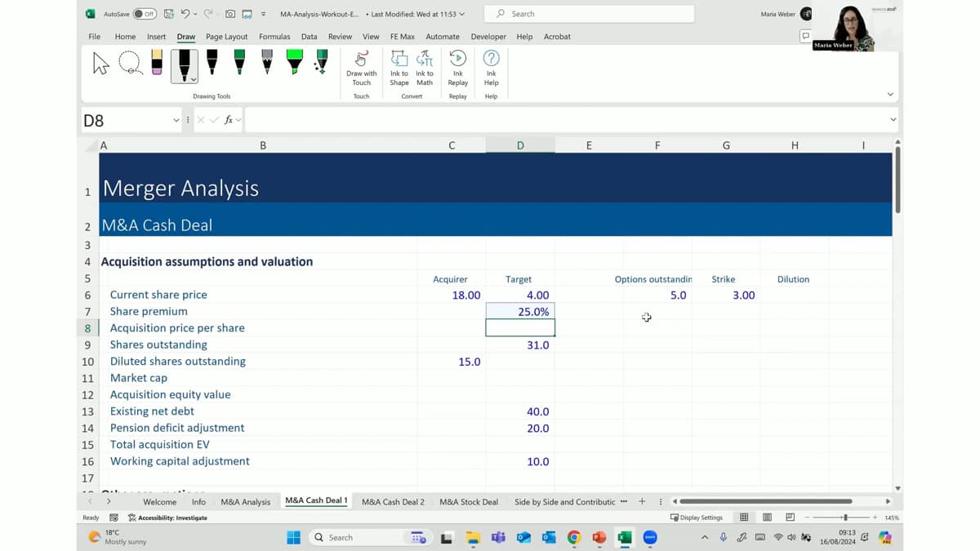Select the green pen tool
980x551 pixels.
coord(239,63)
